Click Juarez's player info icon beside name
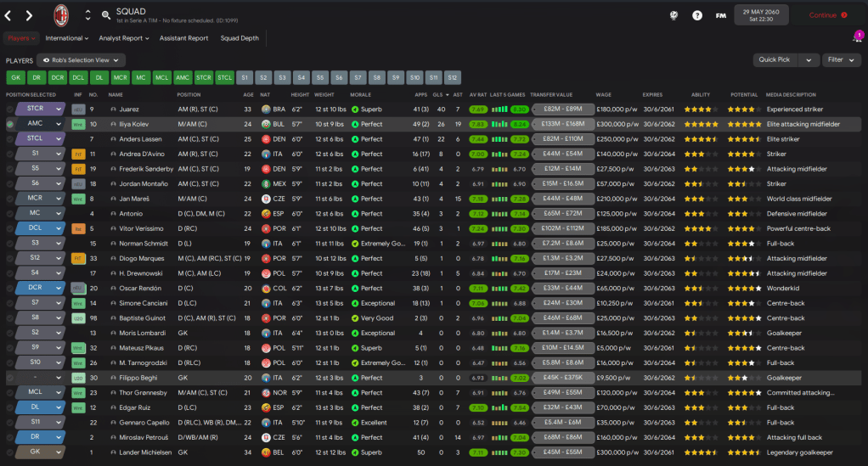 click(x=113, y=109)
